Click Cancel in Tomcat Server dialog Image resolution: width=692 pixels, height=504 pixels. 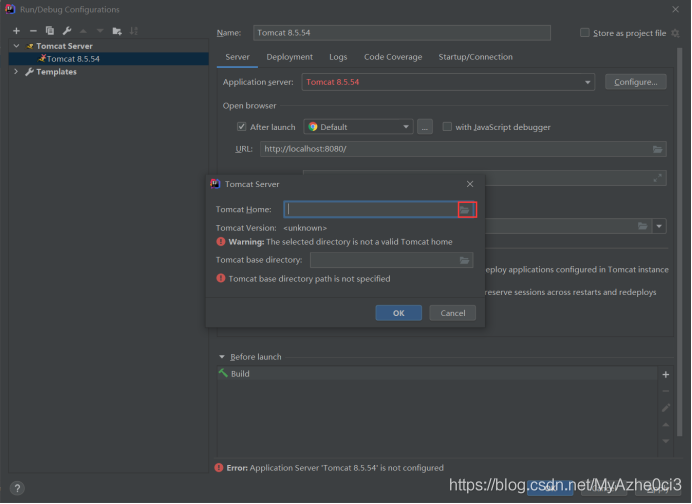(x=452, y=313)
